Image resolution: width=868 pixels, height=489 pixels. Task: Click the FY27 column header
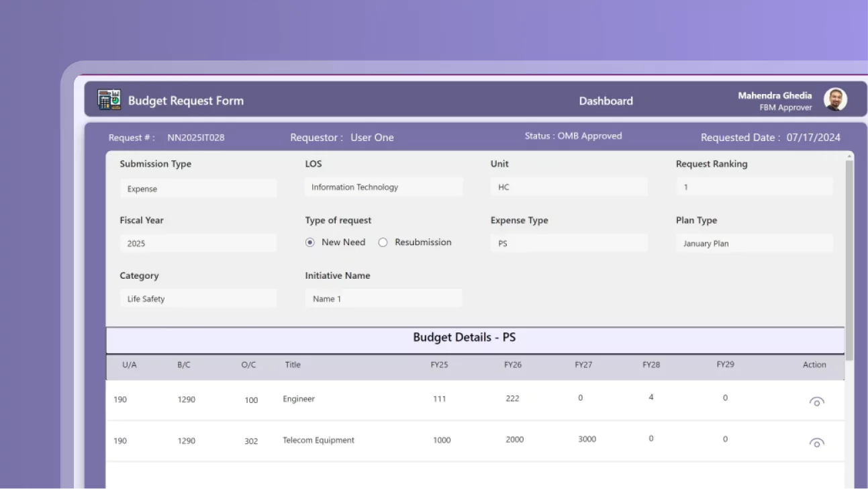click(x=583, y=365)
